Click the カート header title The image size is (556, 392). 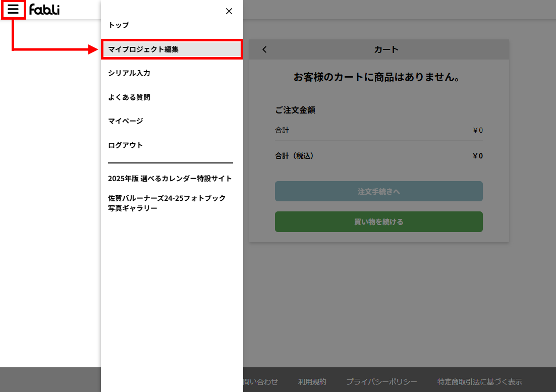tap(386, 49)
